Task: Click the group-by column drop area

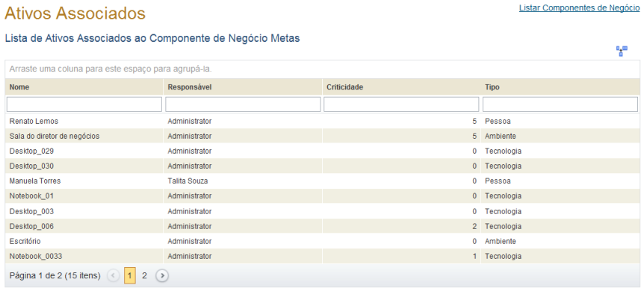Action: coord(323,69)
